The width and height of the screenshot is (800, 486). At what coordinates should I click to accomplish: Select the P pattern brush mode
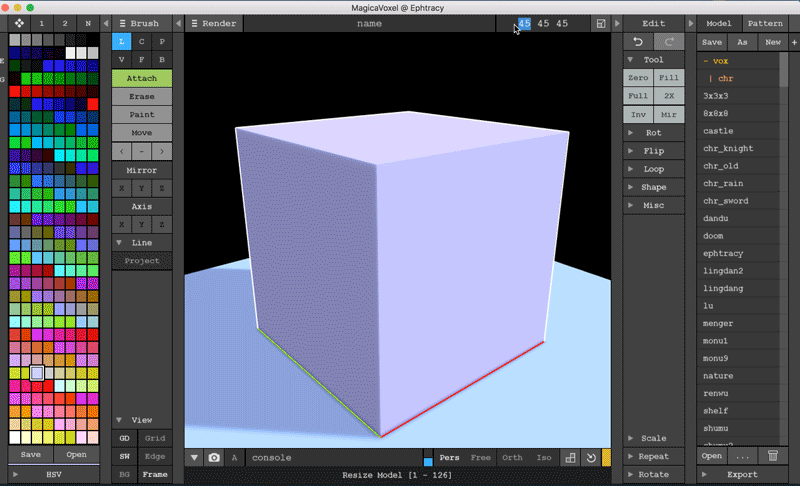point(162,42)
